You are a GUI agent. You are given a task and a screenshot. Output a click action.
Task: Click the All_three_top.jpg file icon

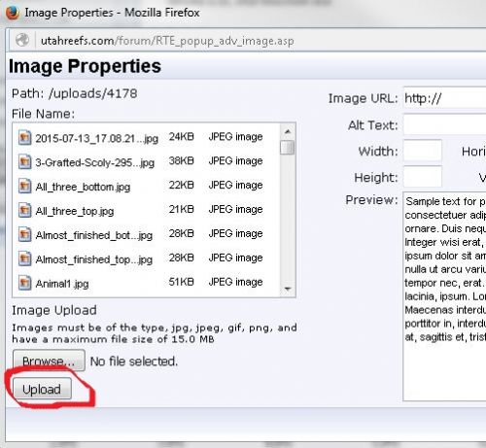pyautogui.click(x=24, y=210)
